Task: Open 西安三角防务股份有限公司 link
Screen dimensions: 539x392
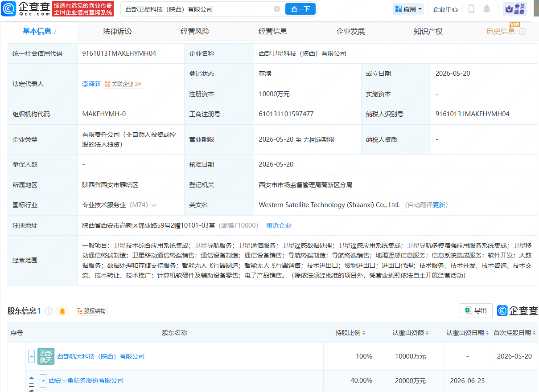Action: coord(86,380)
